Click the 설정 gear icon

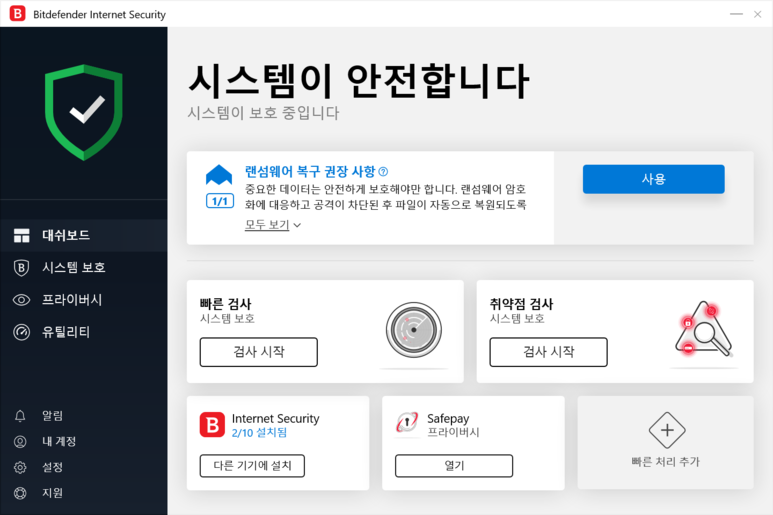[20, 467]
